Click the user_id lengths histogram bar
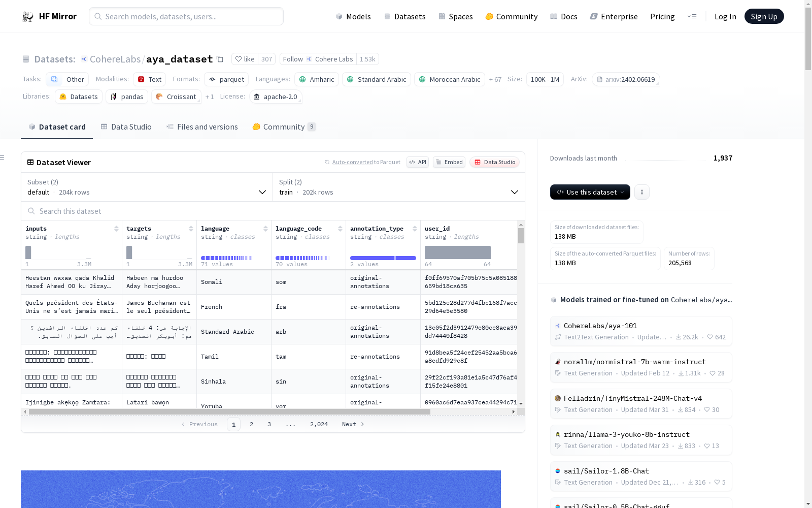 pyautogui.click(x=458, y=252)
